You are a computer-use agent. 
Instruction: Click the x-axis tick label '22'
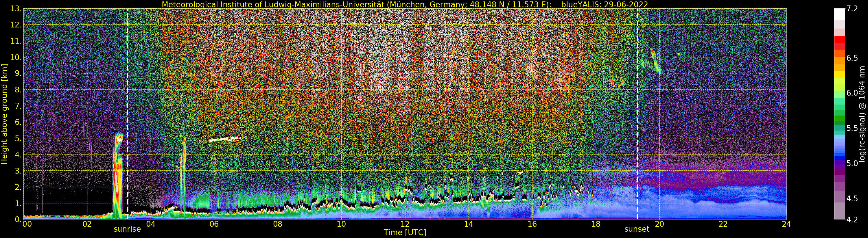point(723,224)
